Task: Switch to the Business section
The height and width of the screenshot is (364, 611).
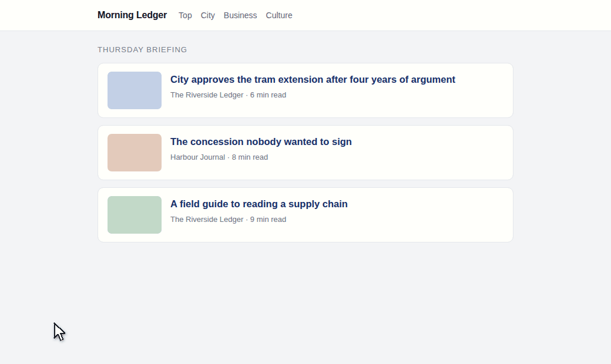Action: [240, 15]
